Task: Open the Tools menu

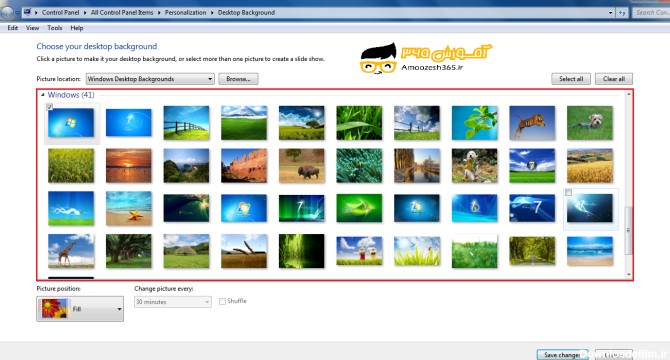Action: coord(55,28)
